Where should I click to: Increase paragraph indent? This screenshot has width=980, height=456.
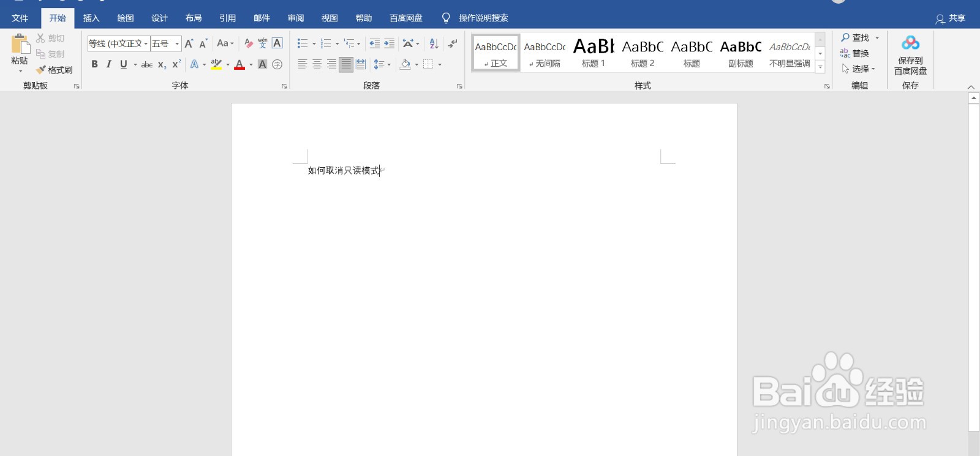point(389,43)
